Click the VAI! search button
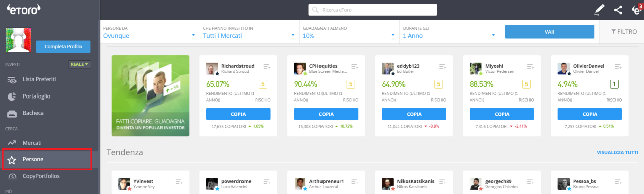The width and height of the screenshot is (644, 194). (x=549, y=31)
